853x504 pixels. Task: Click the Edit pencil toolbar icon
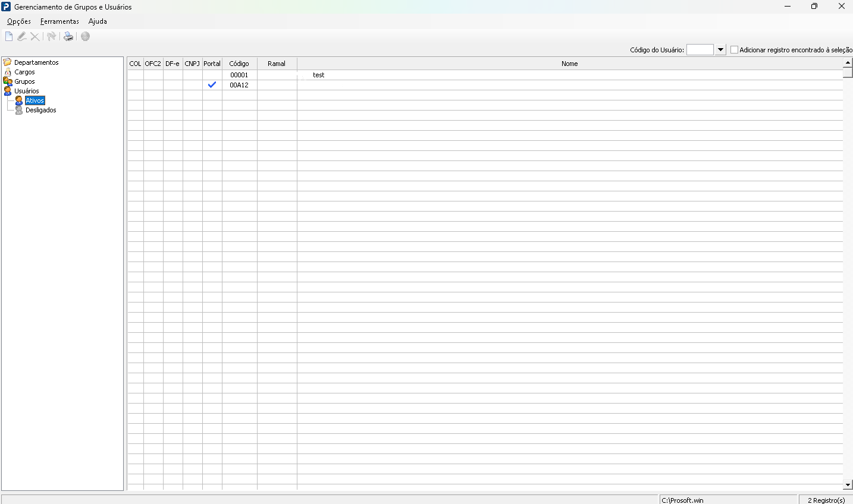coord(22,37)
